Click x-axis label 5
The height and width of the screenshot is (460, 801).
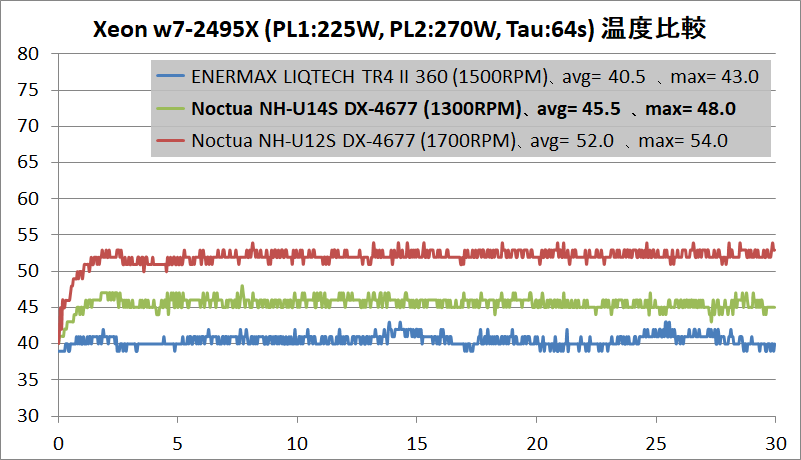177,444
